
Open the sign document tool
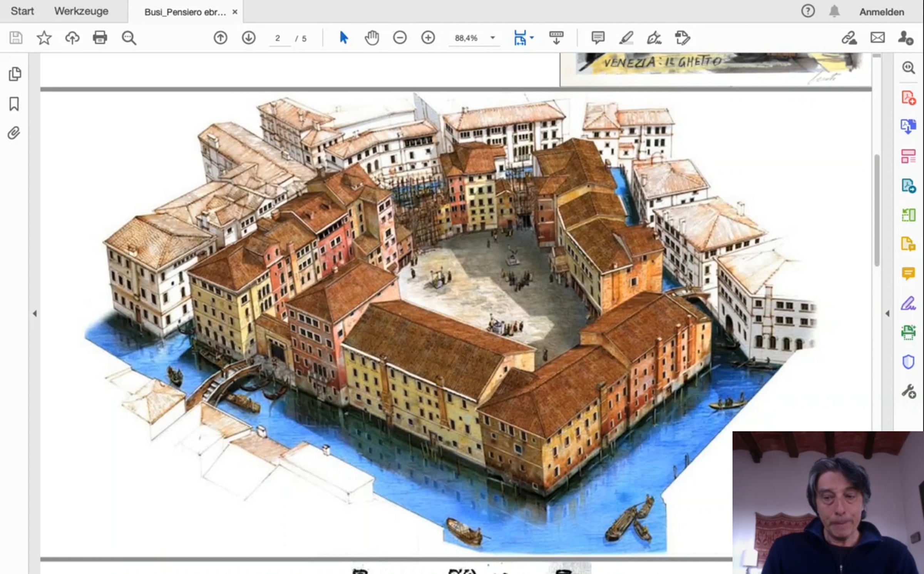(x=654, y=38)
